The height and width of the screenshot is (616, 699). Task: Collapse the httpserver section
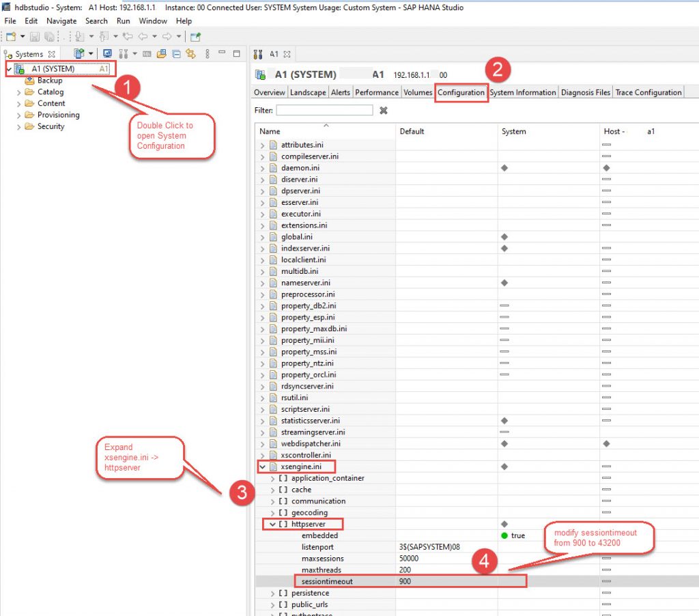pyautogui.click(x=272, y=524)
